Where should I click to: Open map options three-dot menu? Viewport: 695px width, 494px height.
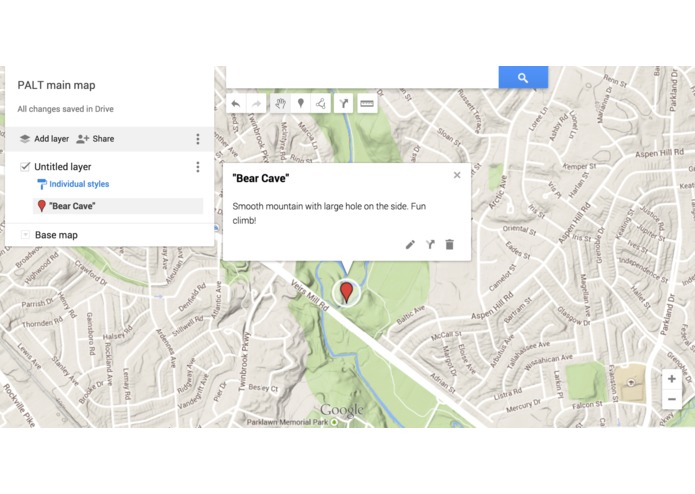coord(198,139)
